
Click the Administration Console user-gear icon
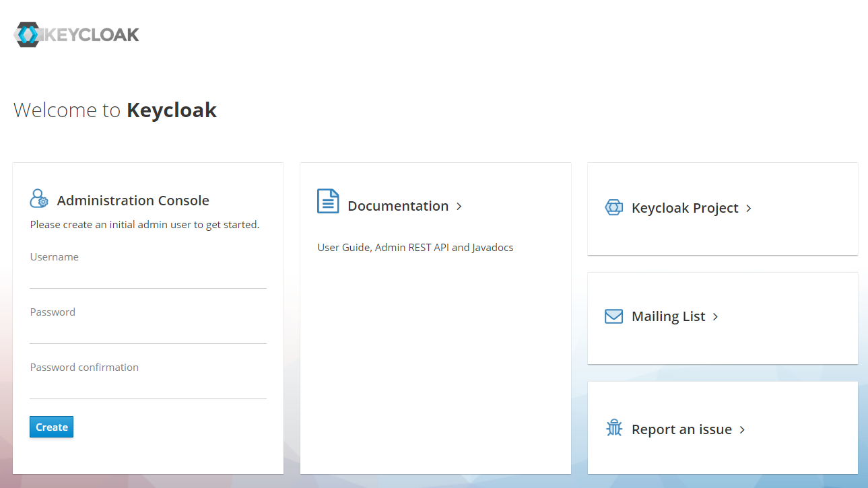point(39,199)
